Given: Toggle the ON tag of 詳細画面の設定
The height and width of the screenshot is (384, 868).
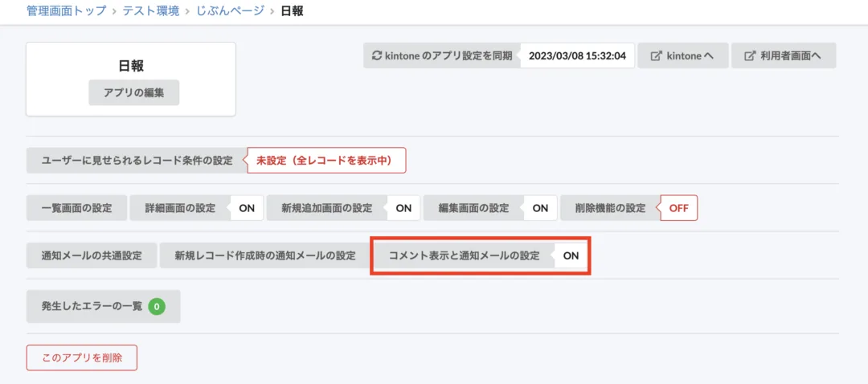Looking at the screenshot, I should 247,208.
